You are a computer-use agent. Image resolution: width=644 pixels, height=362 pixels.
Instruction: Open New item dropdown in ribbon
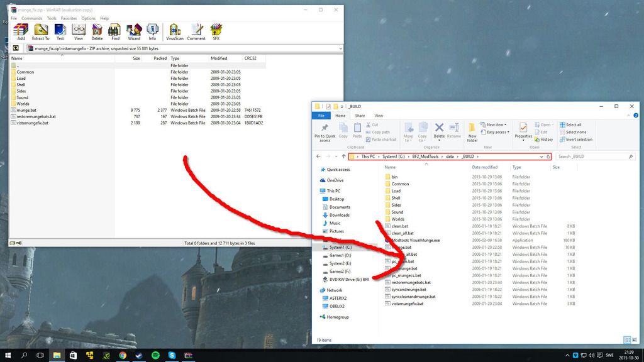[494, 125]
